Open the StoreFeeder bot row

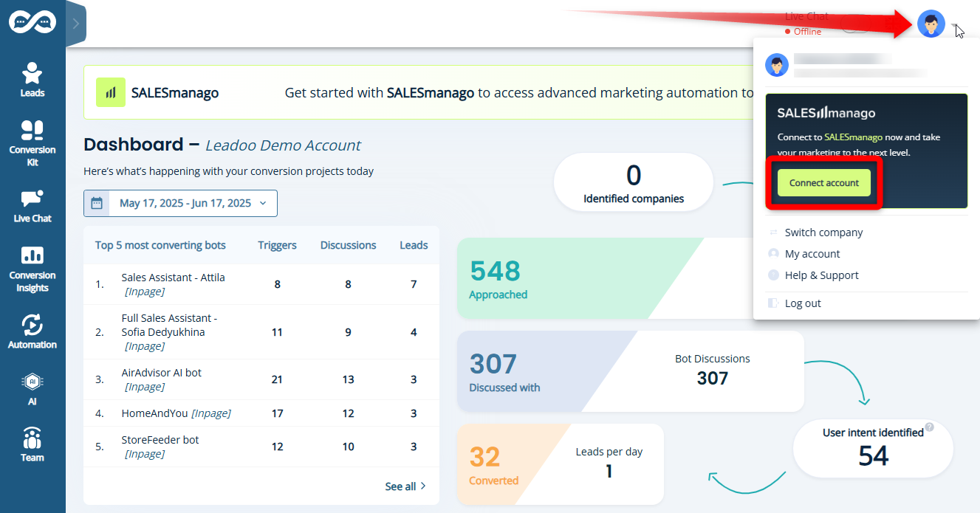tap(261, 447)
